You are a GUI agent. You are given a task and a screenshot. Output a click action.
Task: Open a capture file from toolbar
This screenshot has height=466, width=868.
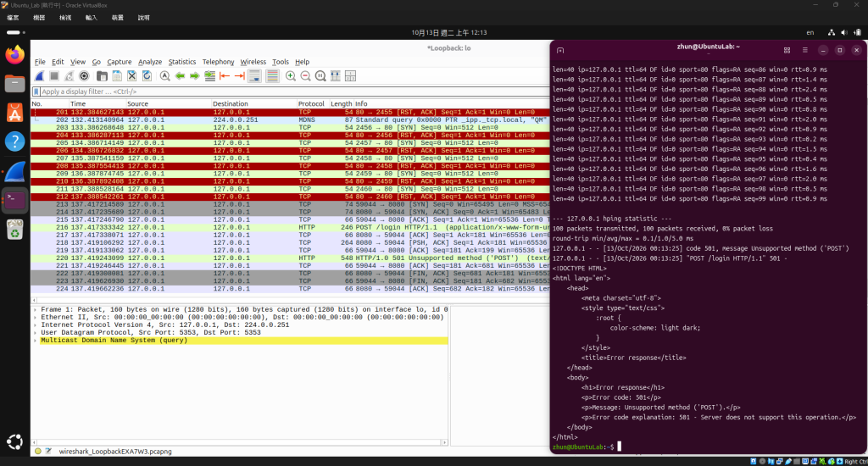[x=102, y=76]
